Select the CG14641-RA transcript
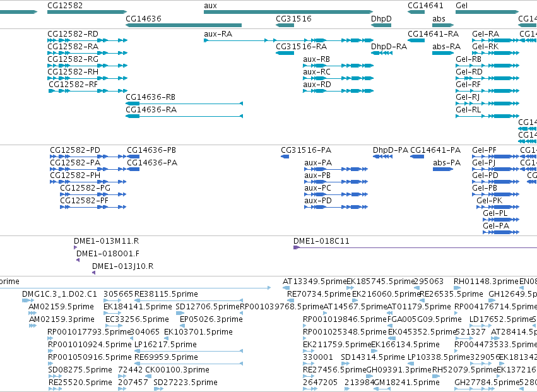The height and width of the screenshot is (392, 537). pyautogui.click(x=416, y=40)
